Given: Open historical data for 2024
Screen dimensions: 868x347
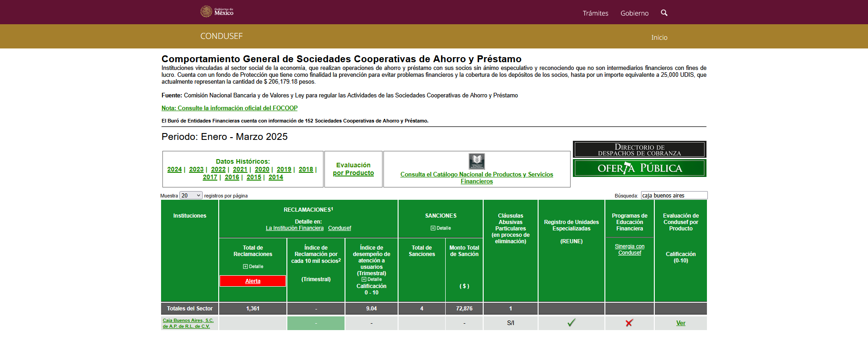Looking at the screenshot, I should point(174,170).
